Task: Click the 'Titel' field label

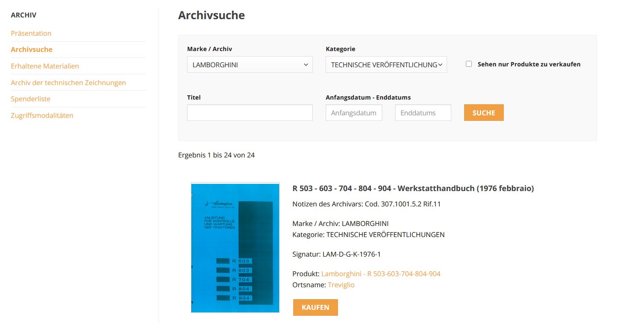Action: pyautogui.click(x=194, y=97)
